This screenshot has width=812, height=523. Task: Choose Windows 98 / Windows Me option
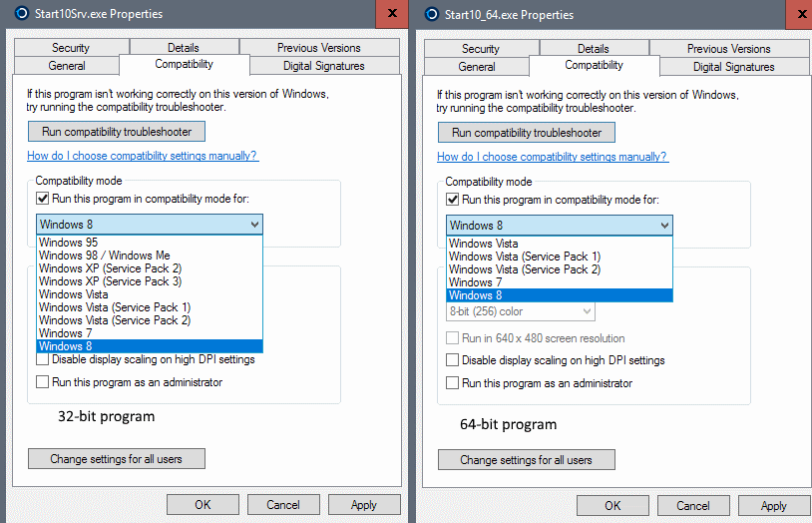[x=150, y=256]
